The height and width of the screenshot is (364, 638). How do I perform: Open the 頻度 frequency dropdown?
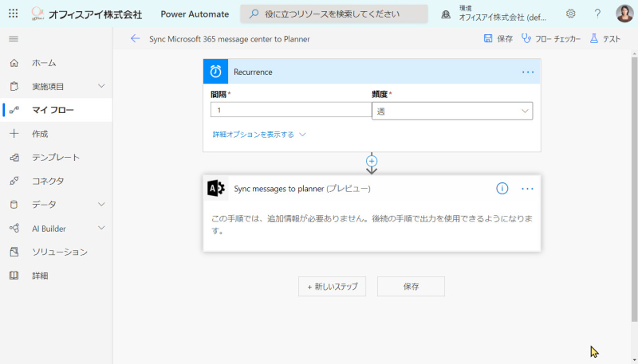pyautogui.click(x=452, y=111)
